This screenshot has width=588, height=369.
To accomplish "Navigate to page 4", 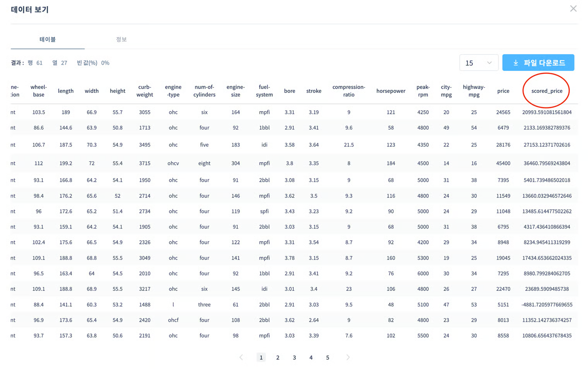I will pyautogui.click(x=311, y=357).
